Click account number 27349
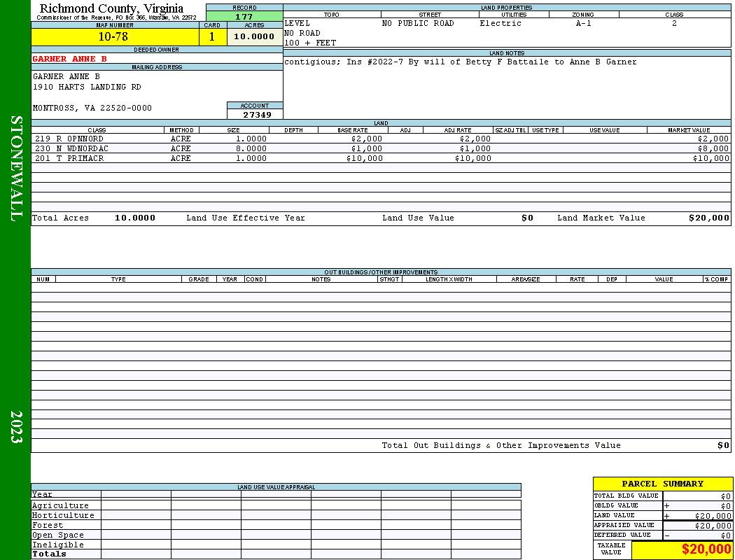 (x=257, y=114)
